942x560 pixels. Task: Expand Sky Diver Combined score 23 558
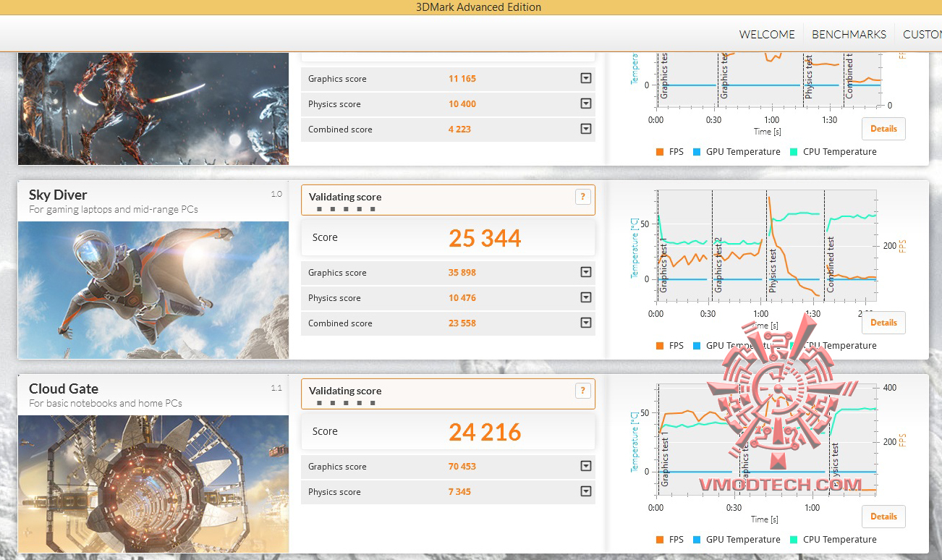(586, 323)
